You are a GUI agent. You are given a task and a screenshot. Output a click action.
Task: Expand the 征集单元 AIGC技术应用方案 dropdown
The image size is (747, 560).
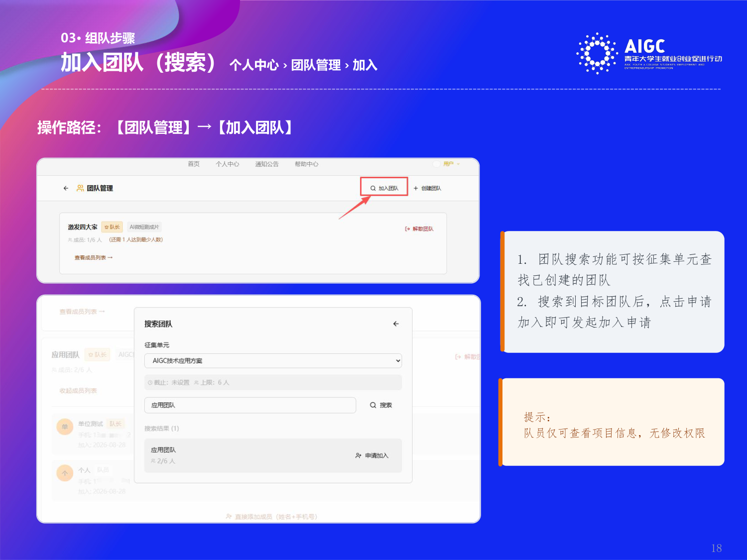coord(273,361)
